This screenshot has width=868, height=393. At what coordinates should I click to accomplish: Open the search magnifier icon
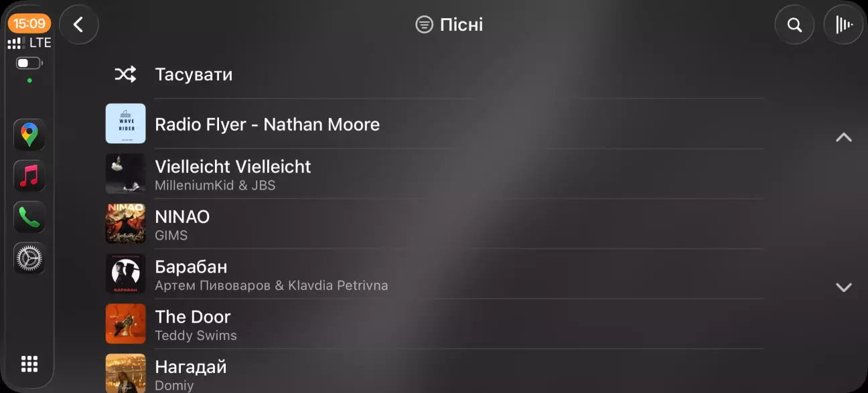794,25
